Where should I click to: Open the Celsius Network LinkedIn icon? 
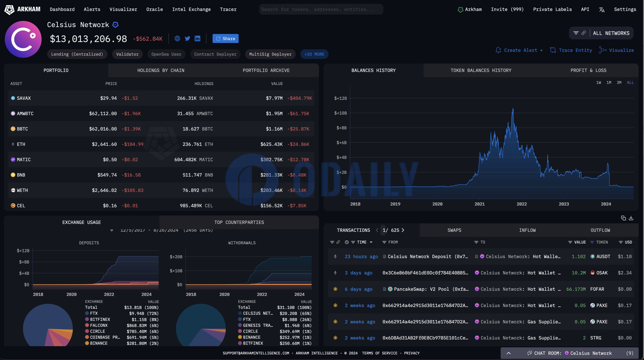click(x=197, y=39)
